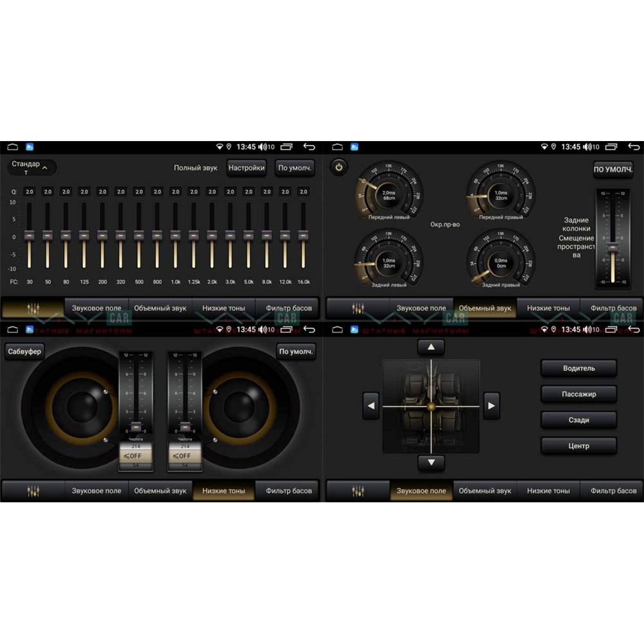Choose the Центр seat preset

click(579, 446)
